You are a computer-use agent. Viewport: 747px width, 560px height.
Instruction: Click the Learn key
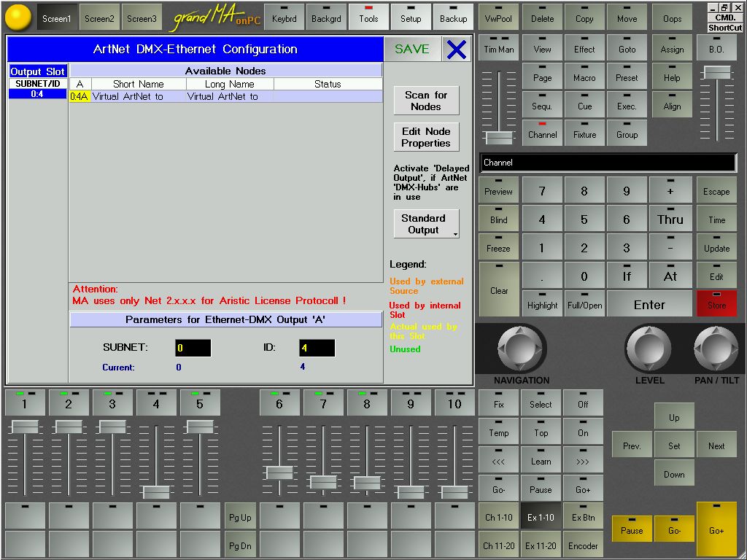pos(541,460)
